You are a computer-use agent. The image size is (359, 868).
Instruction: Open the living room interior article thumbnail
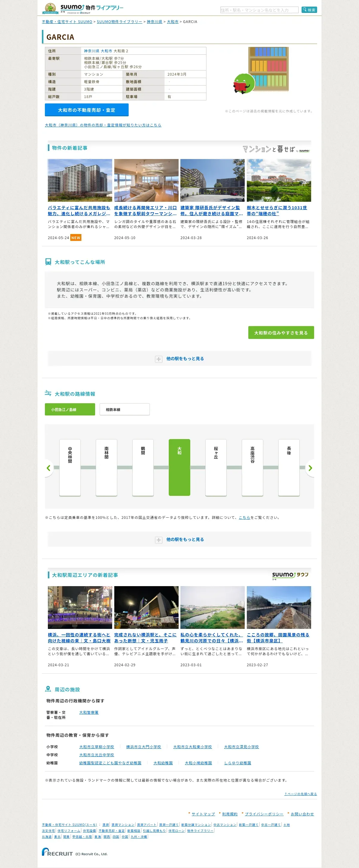pos(146,180)
